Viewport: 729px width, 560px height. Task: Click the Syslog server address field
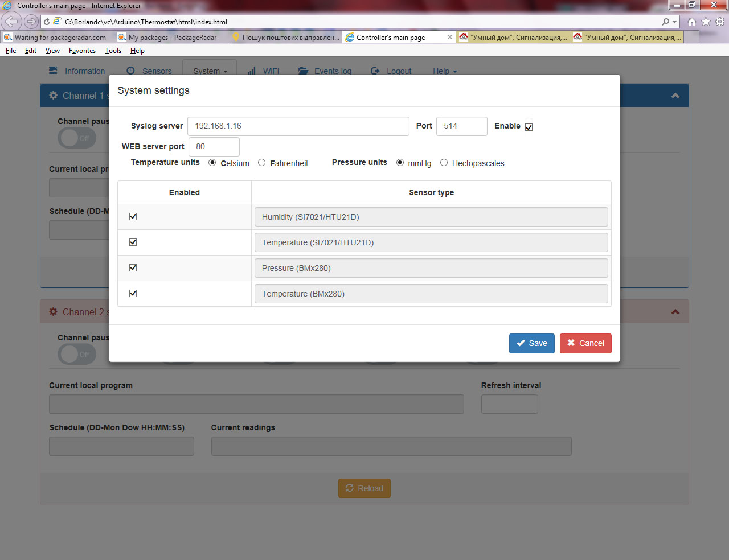pyautogui.click(x=298, y=126)
